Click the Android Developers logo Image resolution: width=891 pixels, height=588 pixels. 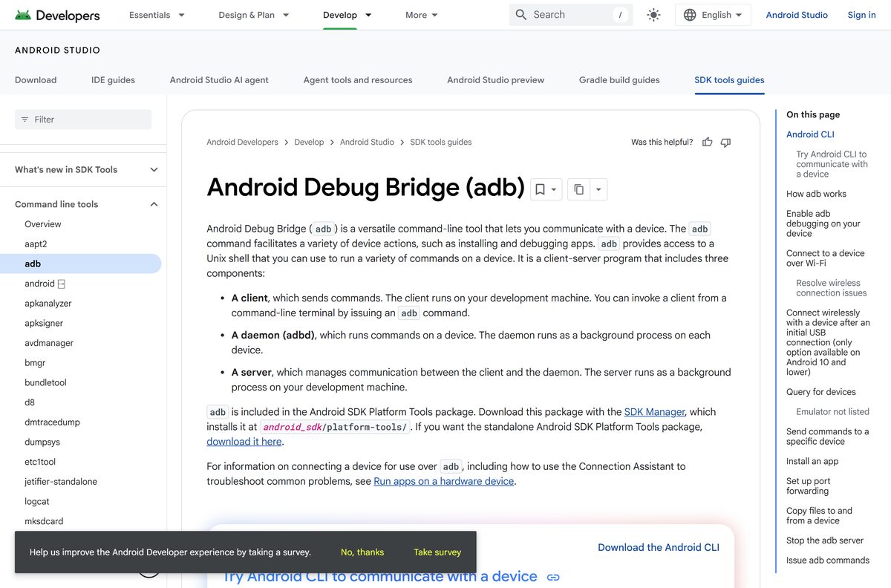point(57,15)
